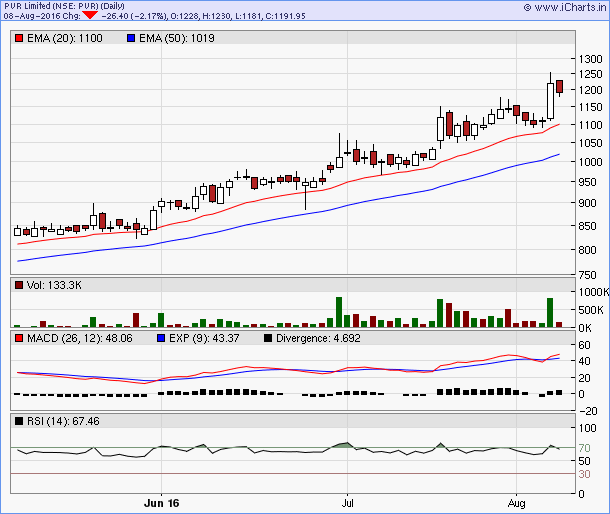Click the www.iCharts.in copyright text

[565, 7]
